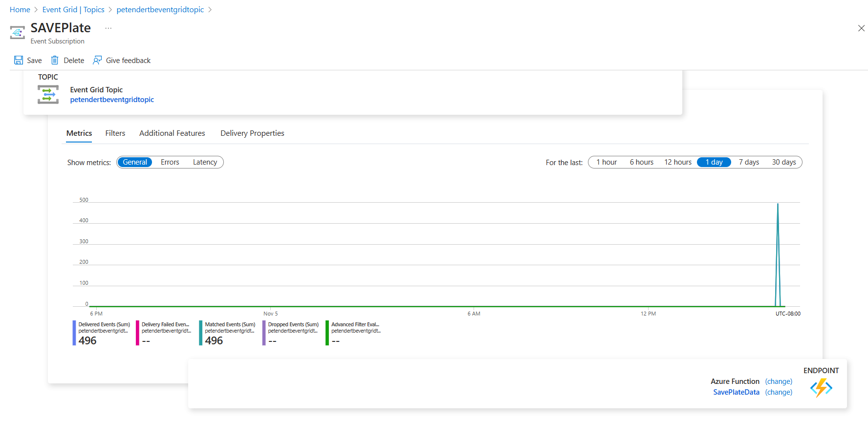Click the 6 PM axis label
This screenshot has width=868, height=422.
click(96, 314)
